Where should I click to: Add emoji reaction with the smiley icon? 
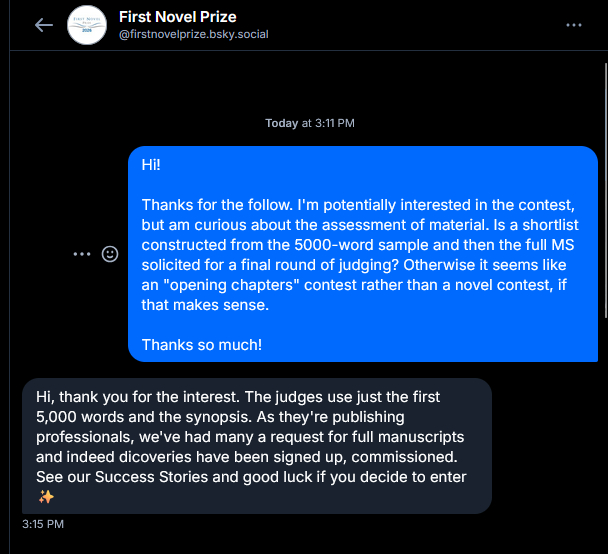tap(110, 254)
